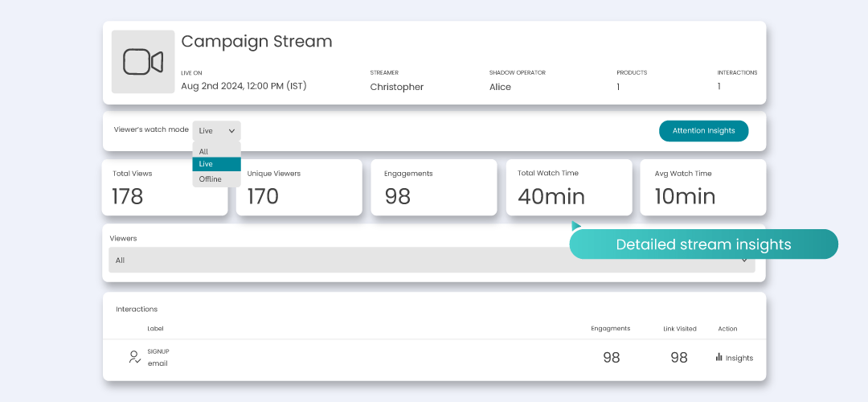Click the Avg Watch Time card
868x402 pixels.
tap(702, 187)
